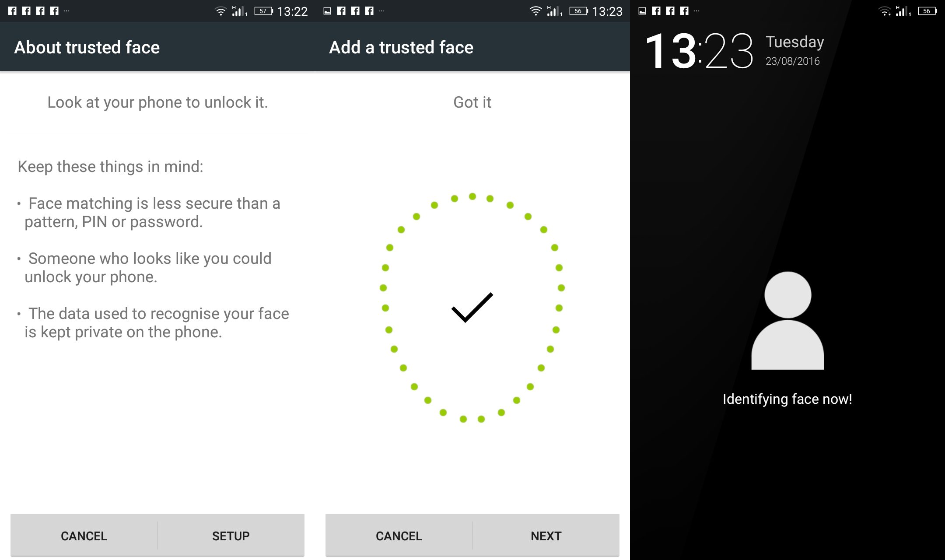Tap CANCEL on Add a trusted face screen
The image size is (945, 560).
tap(399, 535)
